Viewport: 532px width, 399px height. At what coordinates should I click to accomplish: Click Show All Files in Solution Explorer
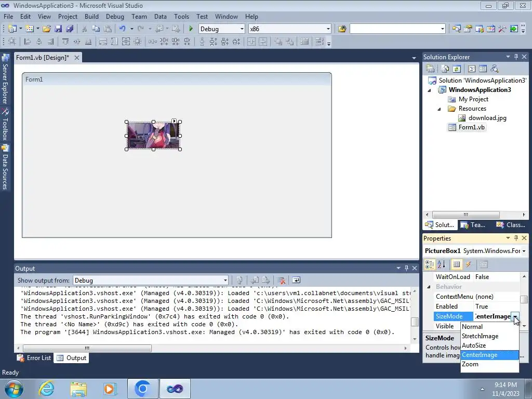point(445,69)
